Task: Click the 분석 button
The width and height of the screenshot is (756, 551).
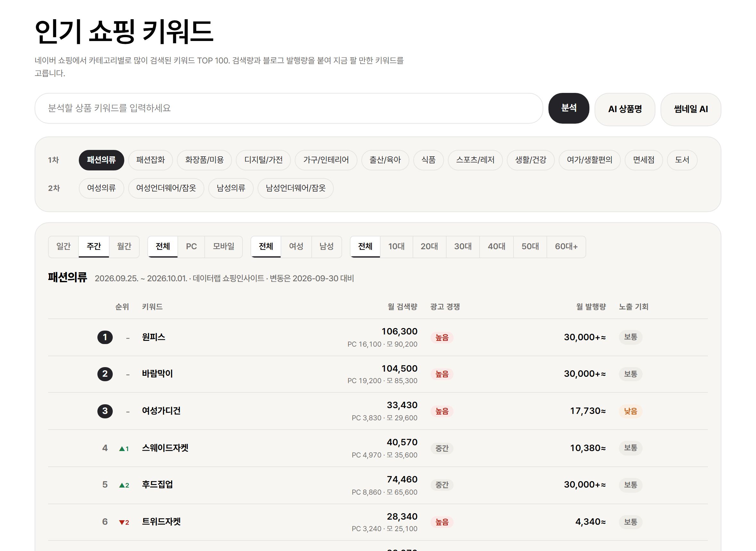Action: [x=568, y=108]
